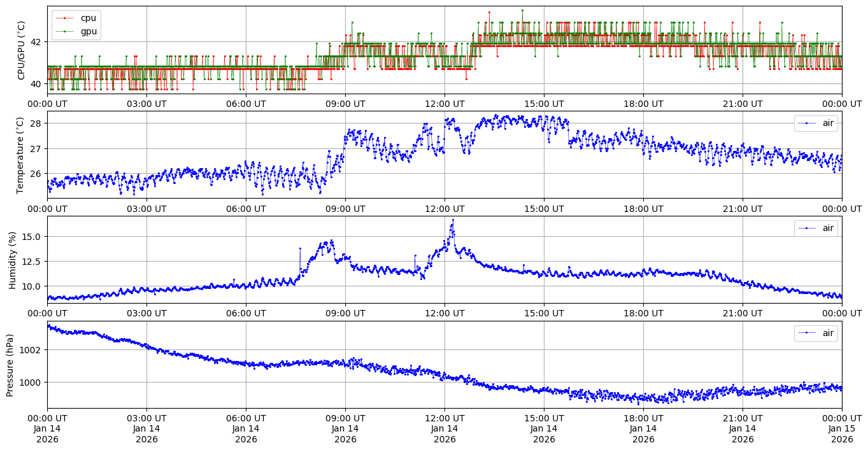The image size is (868, 450).
Task: Select the red cpu line sample in legend
Action: click(65, 18)
